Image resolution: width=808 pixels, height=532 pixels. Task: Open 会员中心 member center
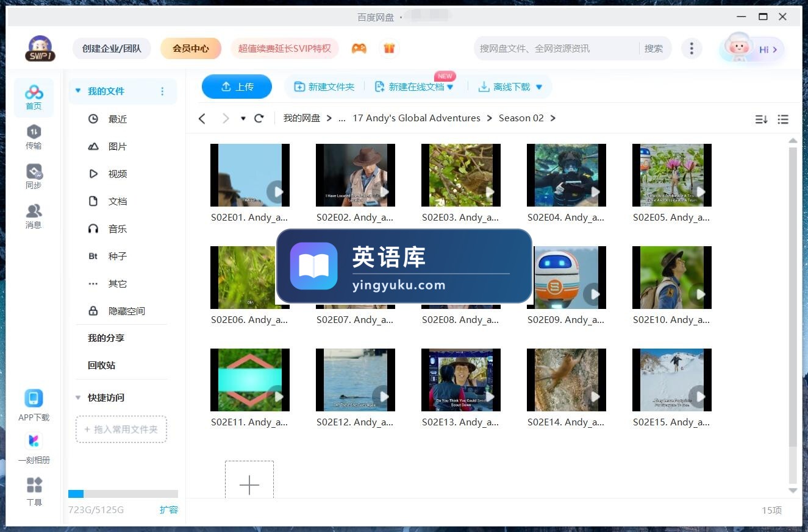[x=191, y=49]
